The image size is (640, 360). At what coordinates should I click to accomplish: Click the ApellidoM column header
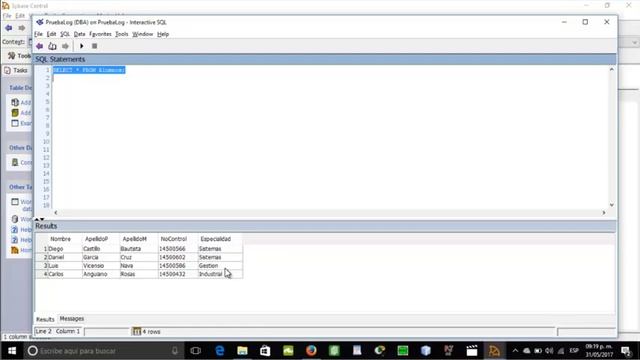click(135, 239)
